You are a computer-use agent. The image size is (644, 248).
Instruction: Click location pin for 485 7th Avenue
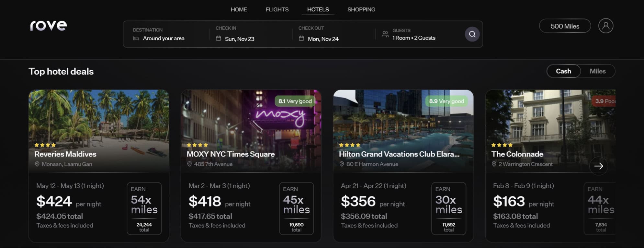pyautogui.click(x=189, y=164)
